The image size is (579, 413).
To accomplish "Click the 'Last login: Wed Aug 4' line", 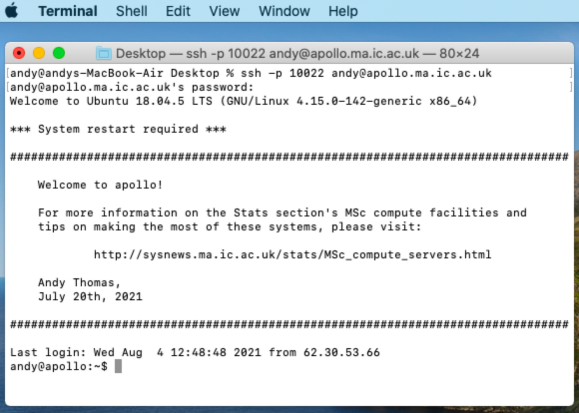I will [195, 352].
